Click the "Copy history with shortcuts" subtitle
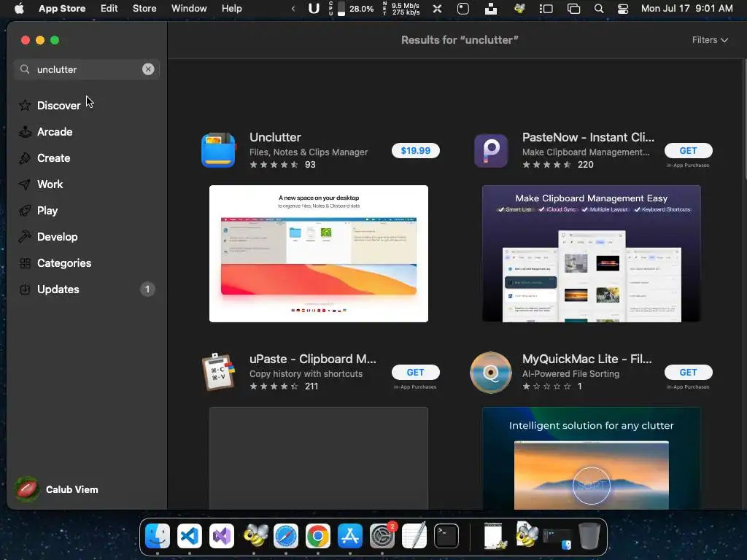The height and width of the screenshot is (560, 747). tap(306, 374)
